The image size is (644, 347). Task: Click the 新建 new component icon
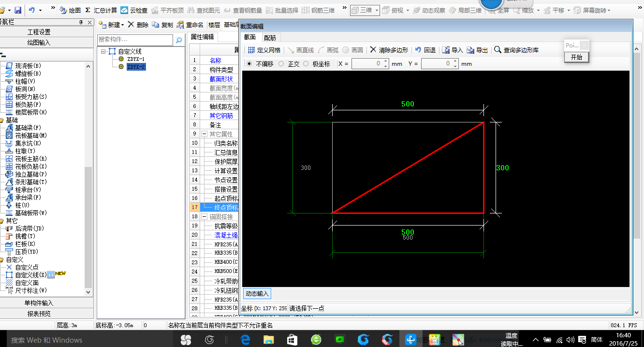pos(102,25)
